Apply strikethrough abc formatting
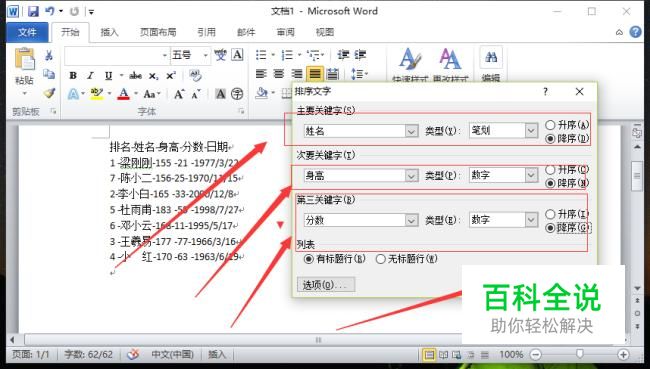 [136, 75]
